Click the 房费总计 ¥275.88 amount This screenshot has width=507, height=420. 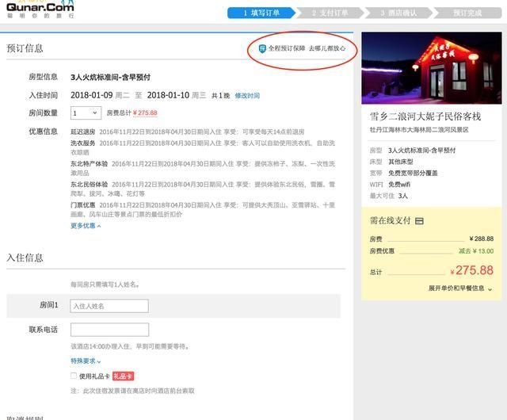[x=145, y=113]
